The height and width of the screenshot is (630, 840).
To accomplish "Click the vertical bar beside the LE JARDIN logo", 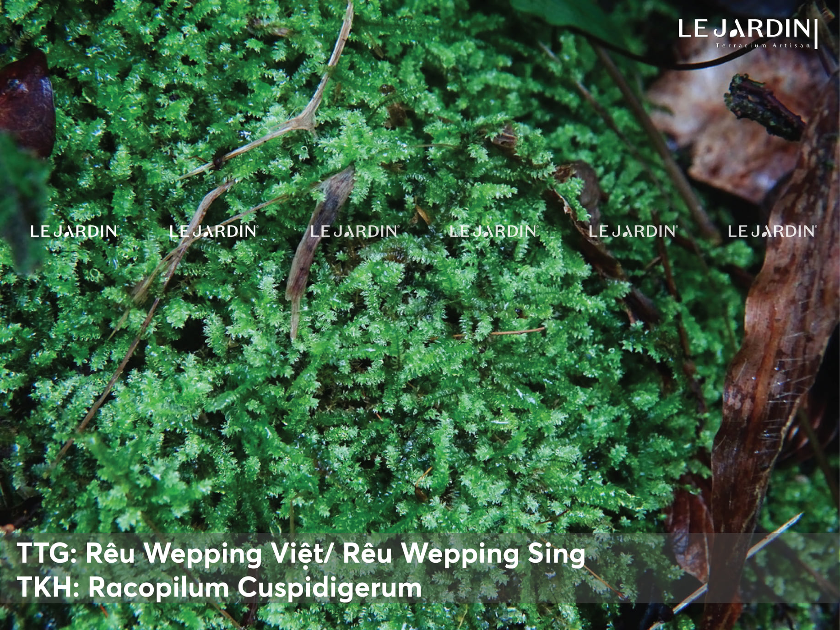I will coord(817,34).
